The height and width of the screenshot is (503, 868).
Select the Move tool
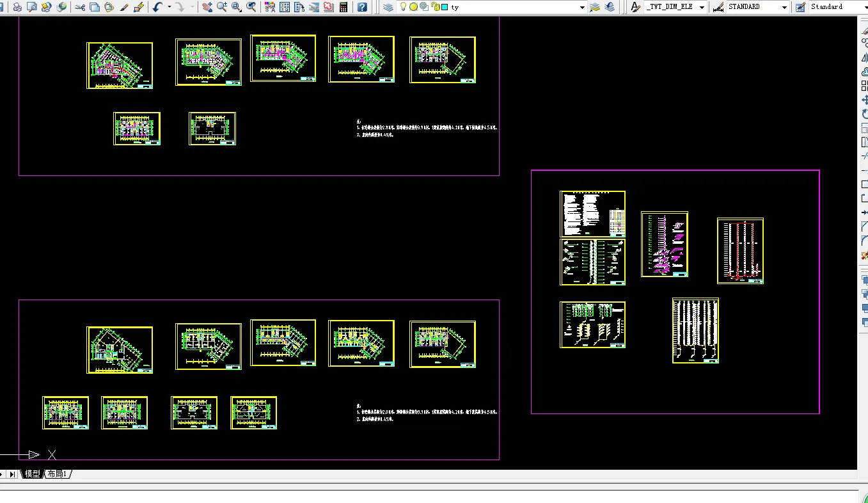coord(864,100)
